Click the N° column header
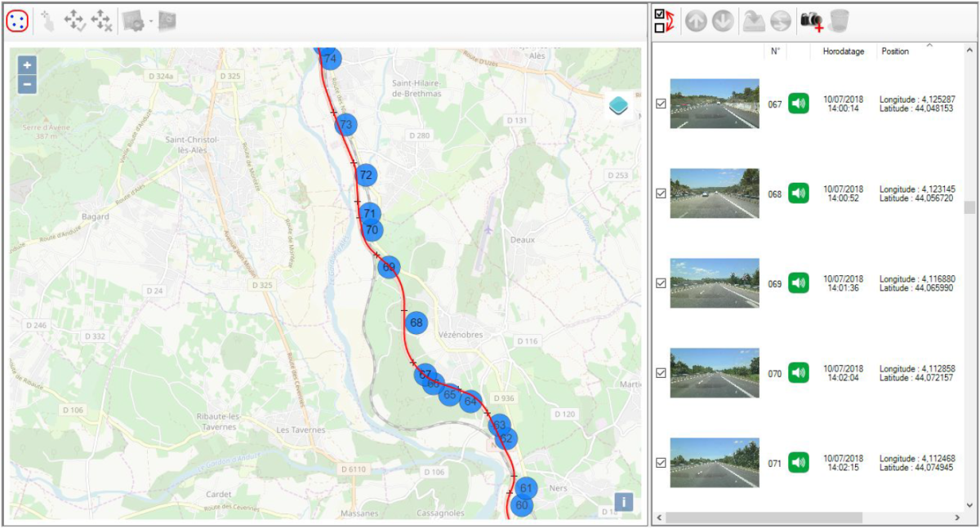 775,51
